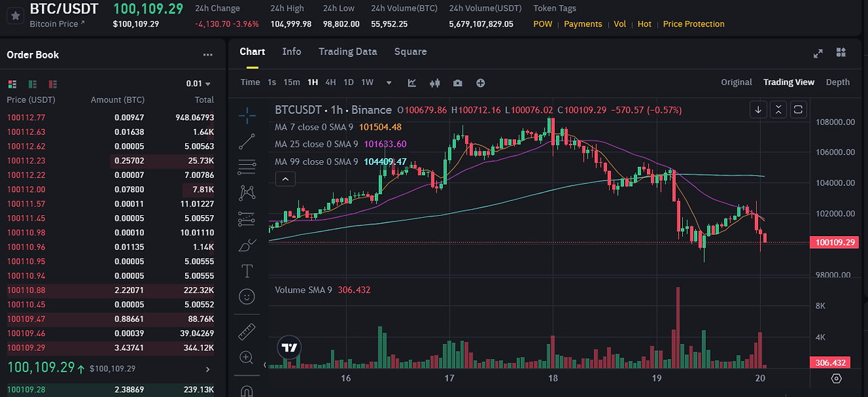Viewport: 868px width, 397px height.
Task: Add a chart with the plus circle icon
Action: tap(481, 83)
